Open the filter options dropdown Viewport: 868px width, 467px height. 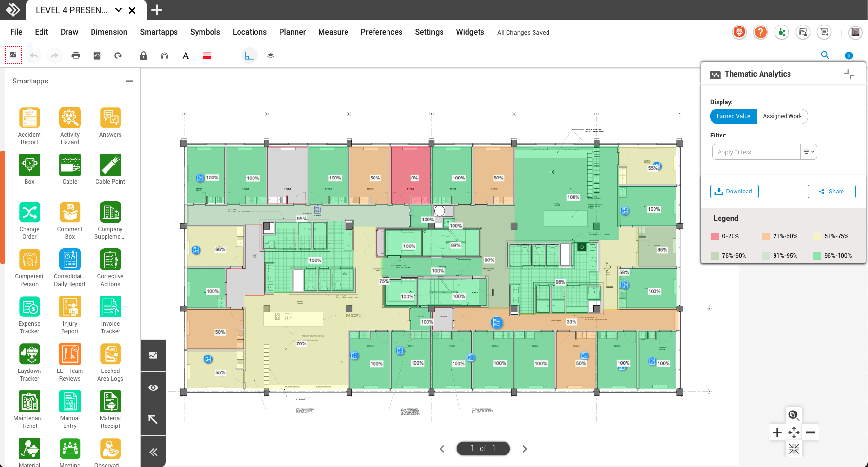coord(808,152)
